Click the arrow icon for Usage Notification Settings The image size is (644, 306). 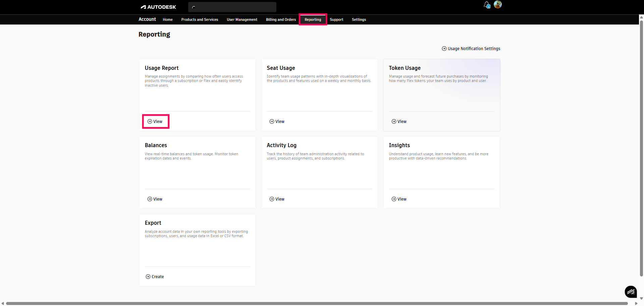coord(444,49)
